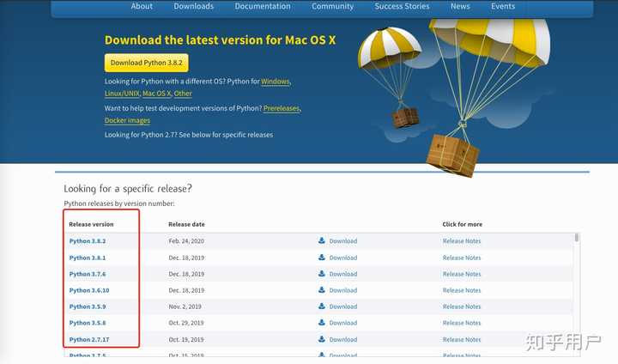The height and width of the screenshot is (364, 618).
Task: Select the 'Feb. 24, 2020' release date
Action: pyautogui.click(x=186, y=241)
